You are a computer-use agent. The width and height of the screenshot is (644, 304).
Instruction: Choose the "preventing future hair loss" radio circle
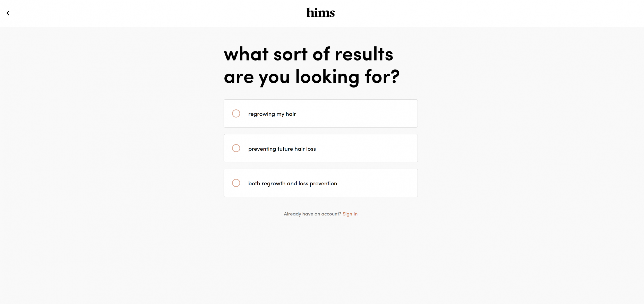click(x=236, y=148)
